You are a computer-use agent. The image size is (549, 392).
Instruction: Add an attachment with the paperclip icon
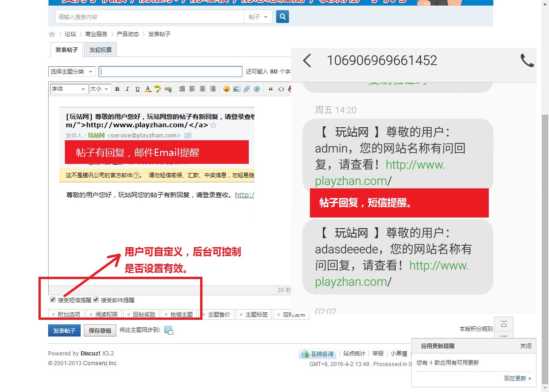coord(247,89)
